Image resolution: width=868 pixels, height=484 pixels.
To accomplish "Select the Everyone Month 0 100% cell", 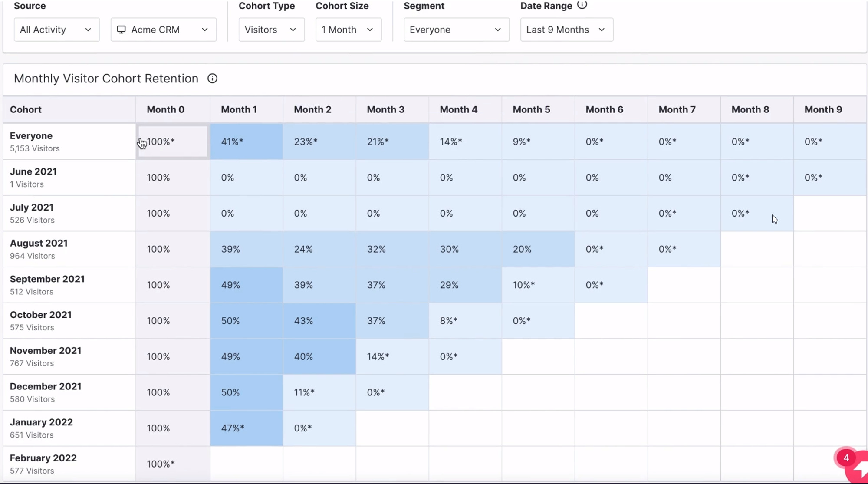I will (173, 142).
